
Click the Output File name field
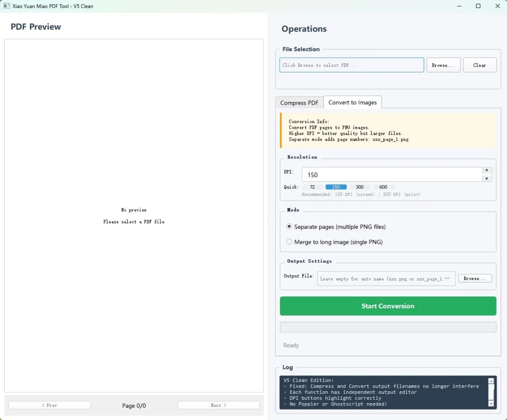tap(386, 279)
